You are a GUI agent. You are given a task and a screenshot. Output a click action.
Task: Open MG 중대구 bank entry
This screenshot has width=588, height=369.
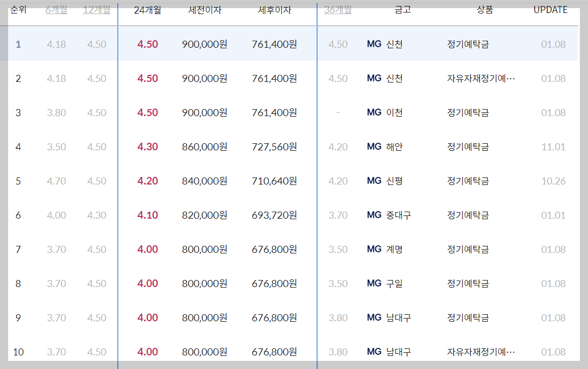click(x=389, y=215)
